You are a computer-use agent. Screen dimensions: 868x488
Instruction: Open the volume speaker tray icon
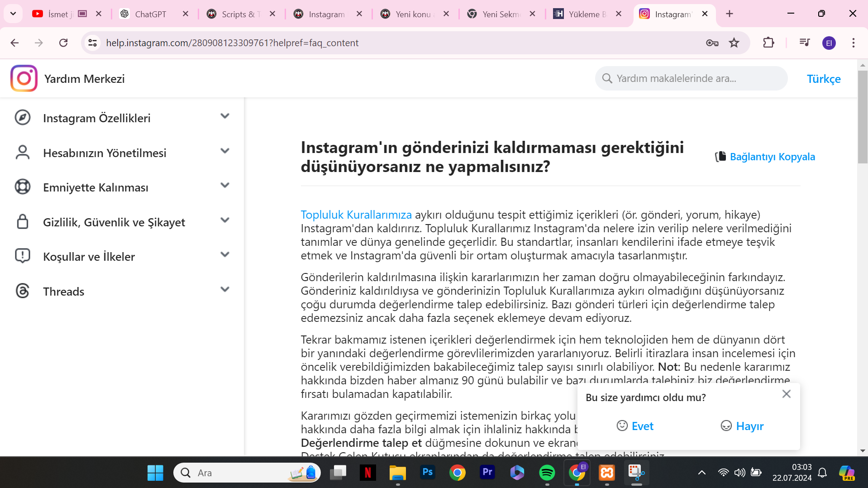point(739,473)
